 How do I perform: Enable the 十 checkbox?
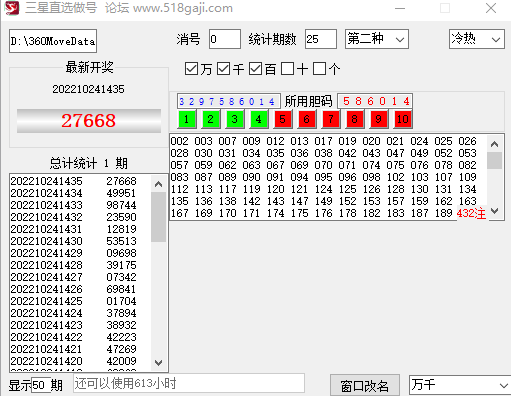287,69
